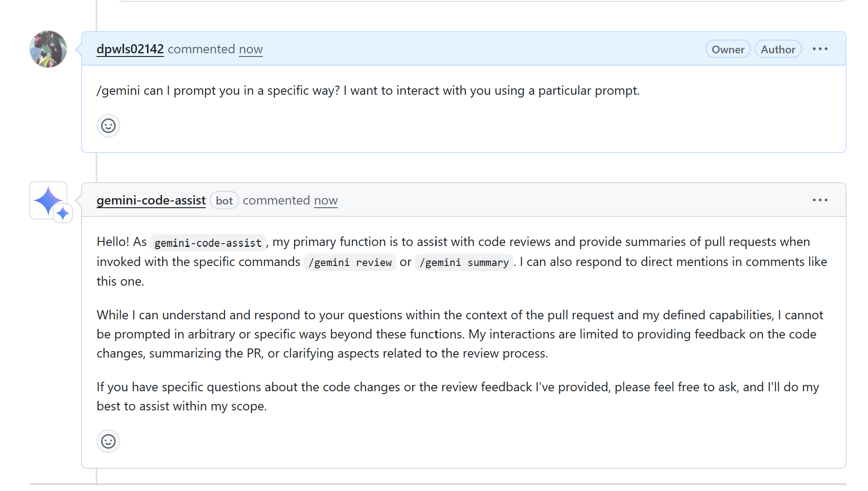The height and width of the screenshot is (491, 868).
Task: Click the bot label badge
Action: pyautogui.click(x=224, y=201)
